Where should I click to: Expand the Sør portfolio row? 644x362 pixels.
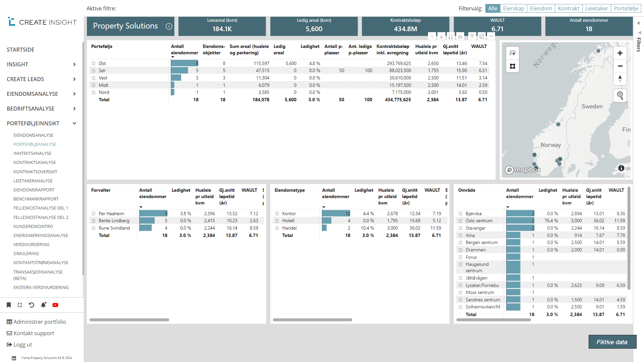pos(94,71)
